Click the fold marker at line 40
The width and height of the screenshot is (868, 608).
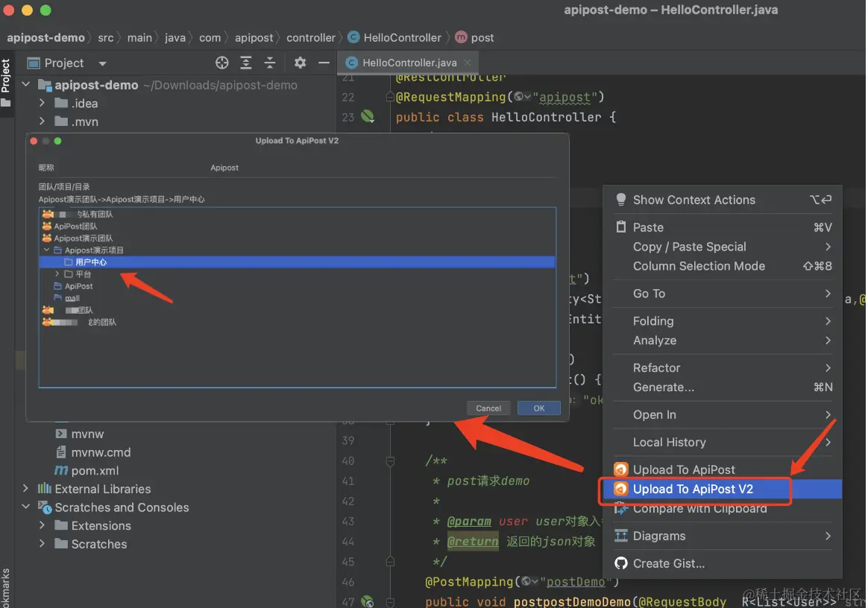coord(390,460)
